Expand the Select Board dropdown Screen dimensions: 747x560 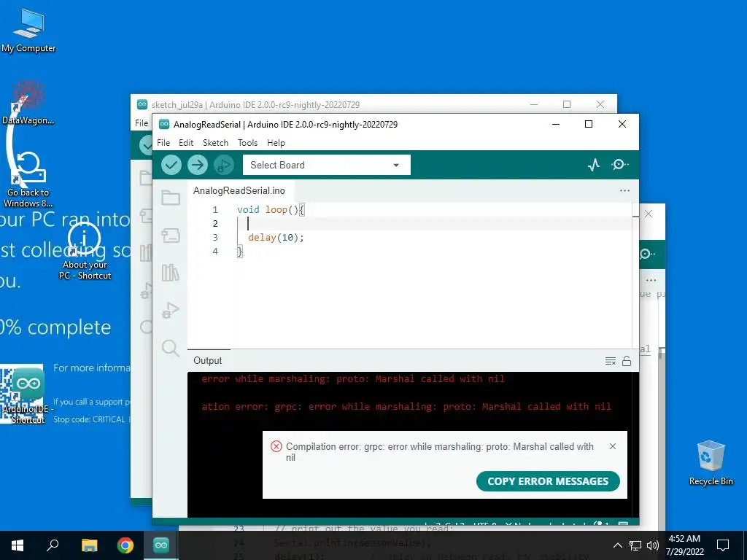pyautogui.click(x=326, y=166)
